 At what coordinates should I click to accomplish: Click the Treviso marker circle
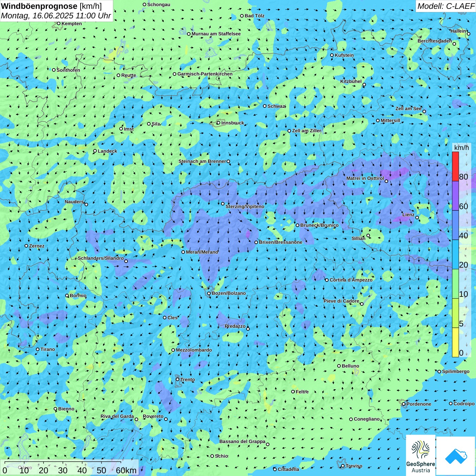pos(343,466)
